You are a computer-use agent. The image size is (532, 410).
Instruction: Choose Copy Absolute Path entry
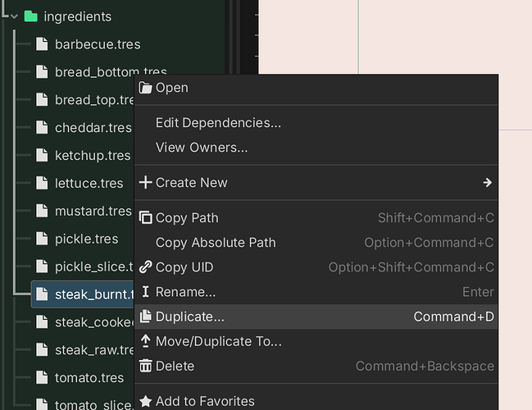(316, 243)
